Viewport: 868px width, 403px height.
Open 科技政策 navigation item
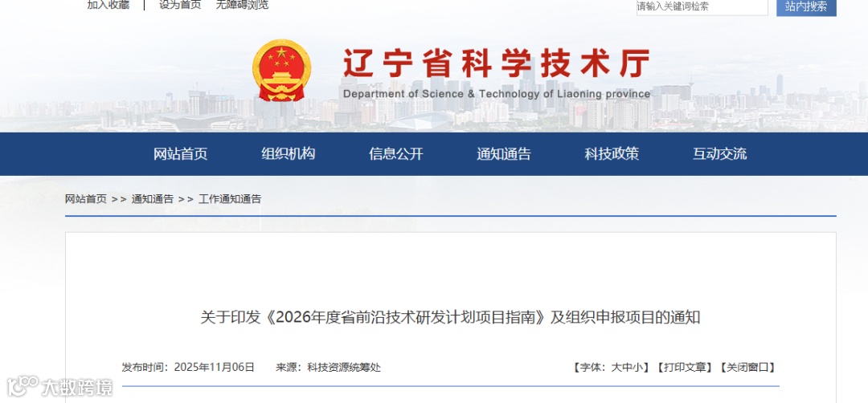612,153
